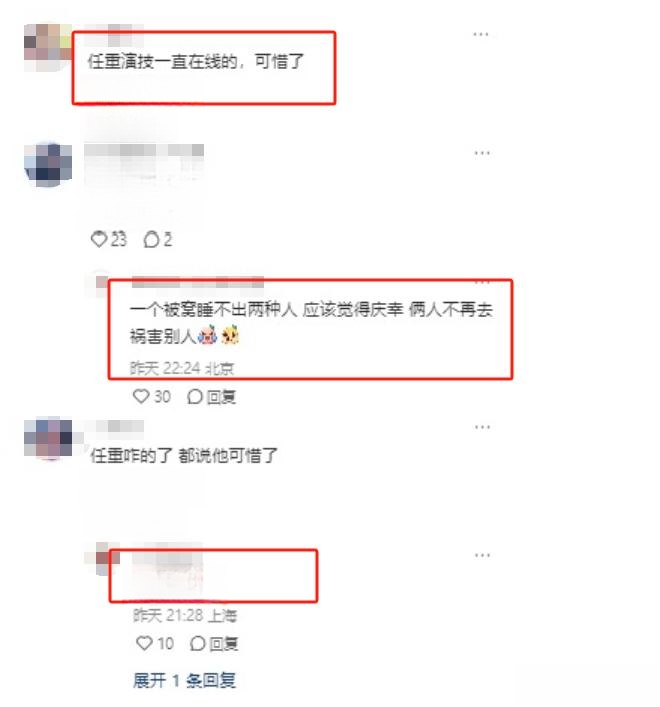The height and width of the screenshot is (707, 660).
Task: Click small avatar of 上海 reply author
Action: point(102,559)
